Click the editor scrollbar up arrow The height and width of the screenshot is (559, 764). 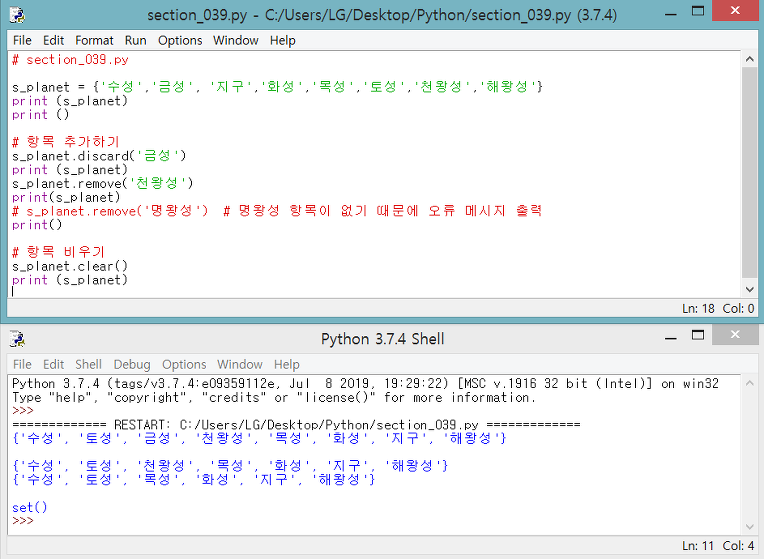click(x=749, y=59)
